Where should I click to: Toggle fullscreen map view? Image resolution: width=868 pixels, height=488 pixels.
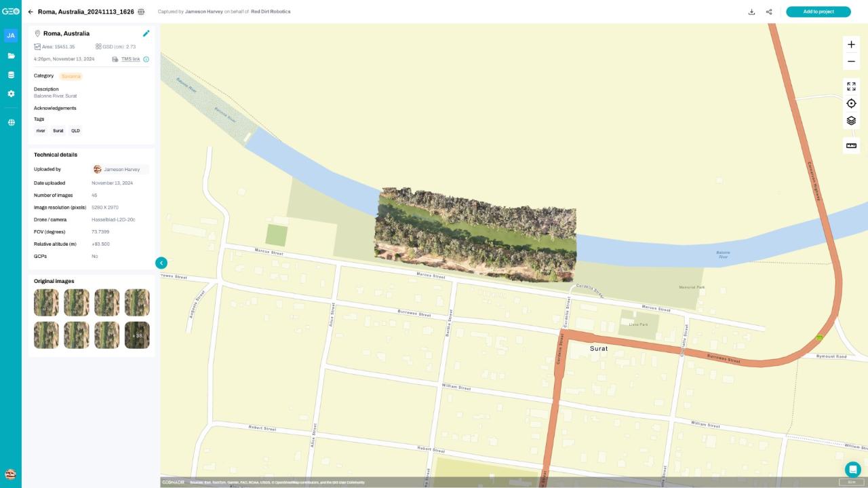pyautogui.click(x=851, y=86)
